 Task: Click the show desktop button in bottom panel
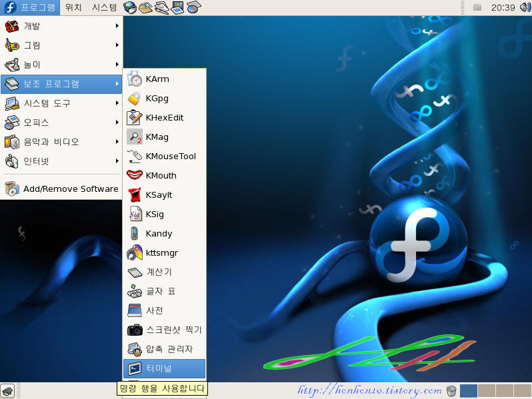point(7,391)
